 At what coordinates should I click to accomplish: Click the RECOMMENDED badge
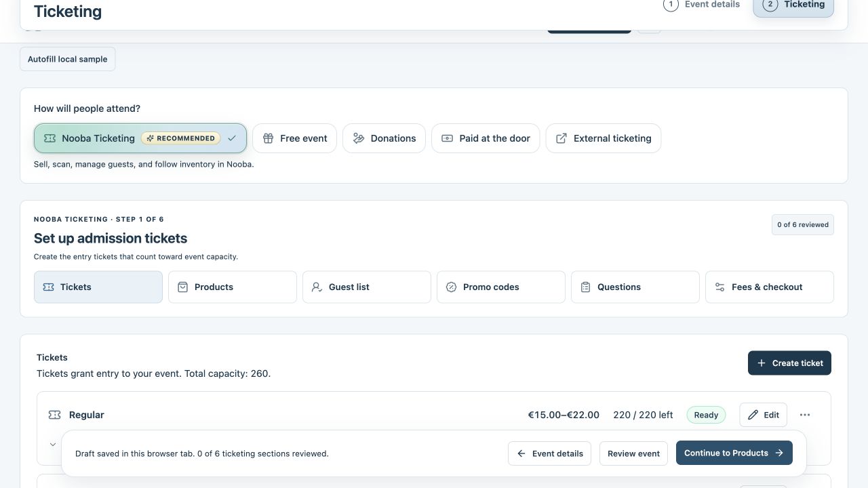[180, 138]
